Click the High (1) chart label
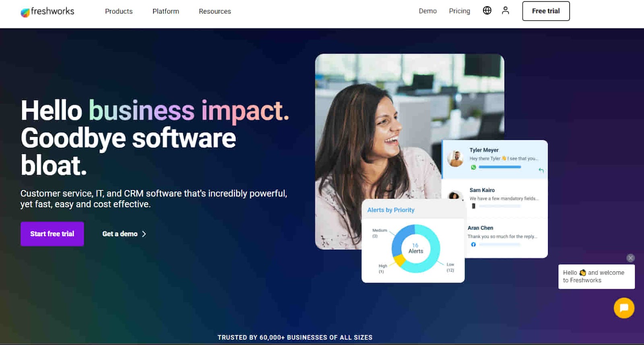 pyautogui.click(x=382, y=269)
